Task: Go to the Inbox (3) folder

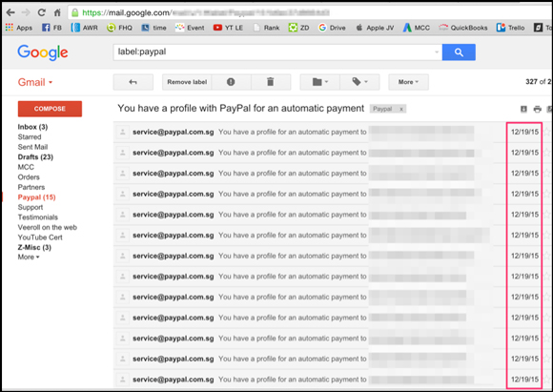Action: (32, 127)
